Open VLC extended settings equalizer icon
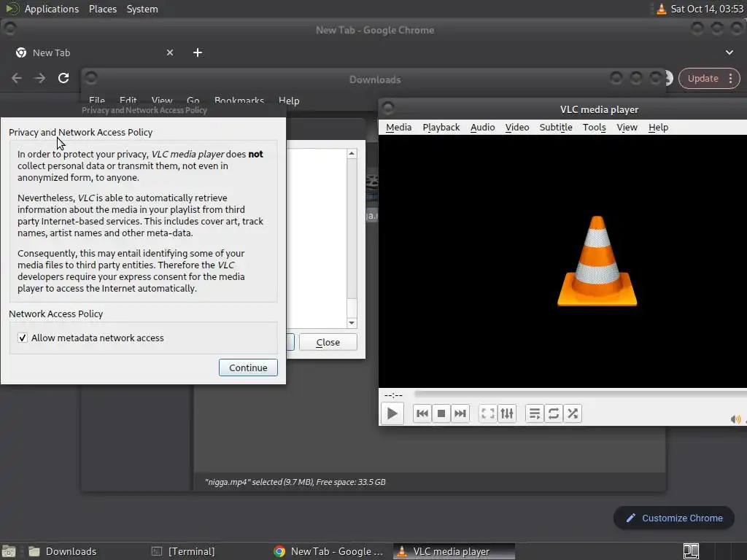 507,413
